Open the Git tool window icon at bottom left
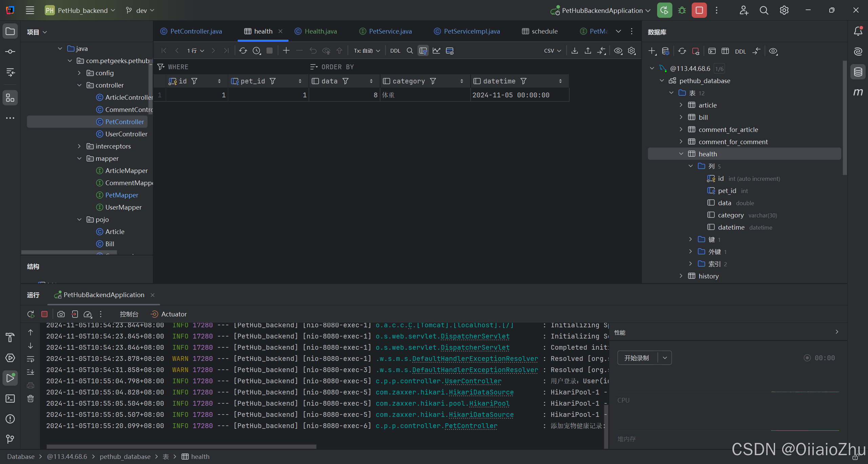The width and height of the screenshot is (868, 464). (x=10, y=439)
